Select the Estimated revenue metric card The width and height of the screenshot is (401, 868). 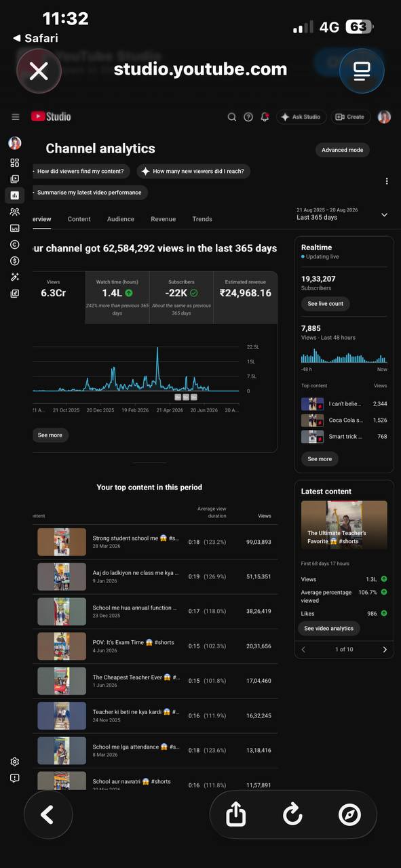[246, 297]
